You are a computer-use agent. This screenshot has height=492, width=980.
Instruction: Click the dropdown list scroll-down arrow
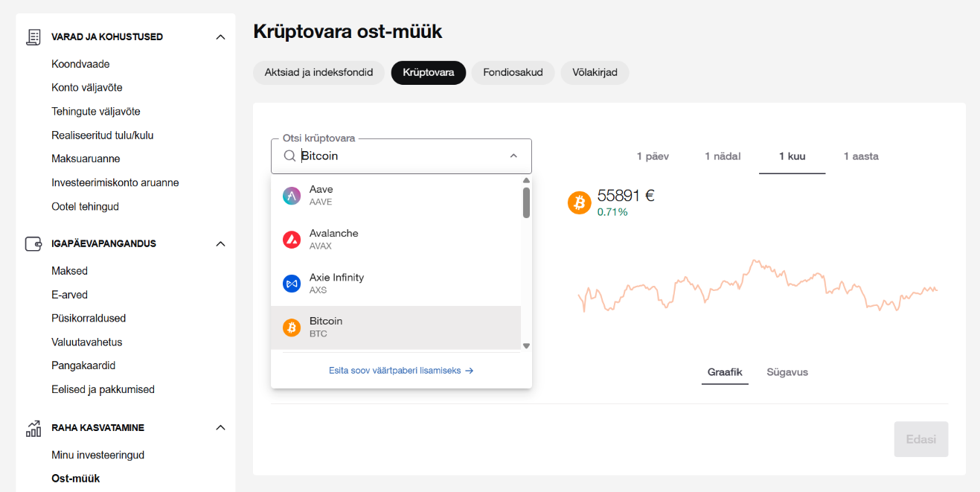point(526,345)
